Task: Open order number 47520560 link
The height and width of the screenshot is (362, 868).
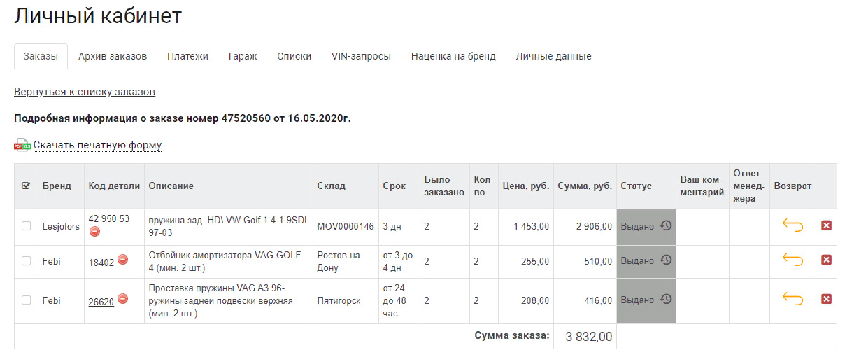Action: [x=246, y=118]
